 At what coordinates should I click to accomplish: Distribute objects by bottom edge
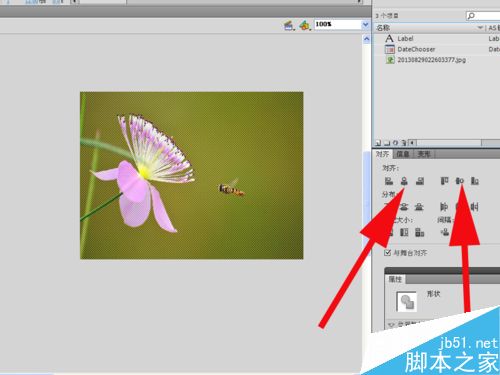pyautogui.click(x=419, y=207)
